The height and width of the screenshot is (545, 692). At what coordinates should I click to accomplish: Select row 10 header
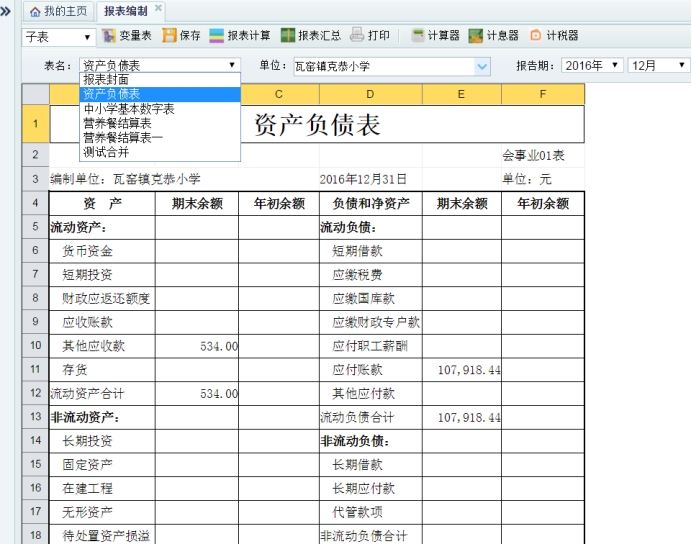pyautogui.click(x=35, y=346)
